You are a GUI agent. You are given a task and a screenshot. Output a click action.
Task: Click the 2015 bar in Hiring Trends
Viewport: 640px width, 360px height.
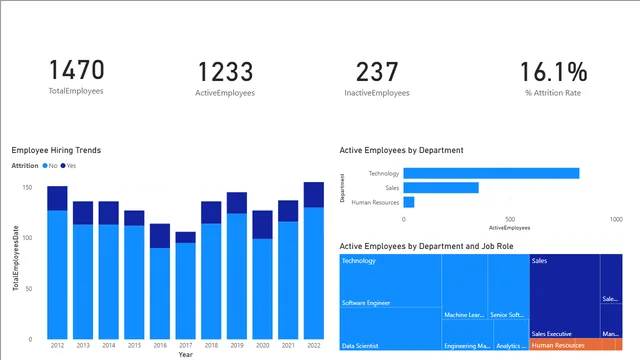point(134,275)
